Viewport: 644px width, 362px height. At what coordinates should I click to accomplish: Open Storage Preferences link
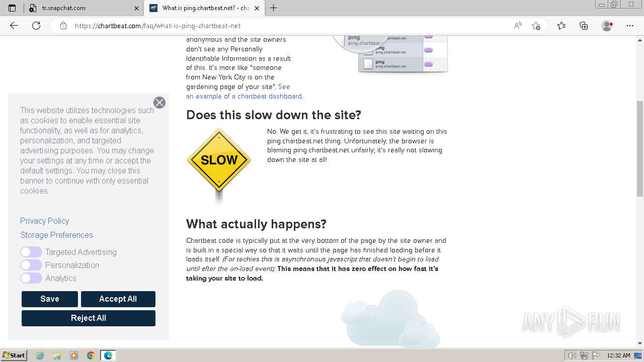point(56,235)
